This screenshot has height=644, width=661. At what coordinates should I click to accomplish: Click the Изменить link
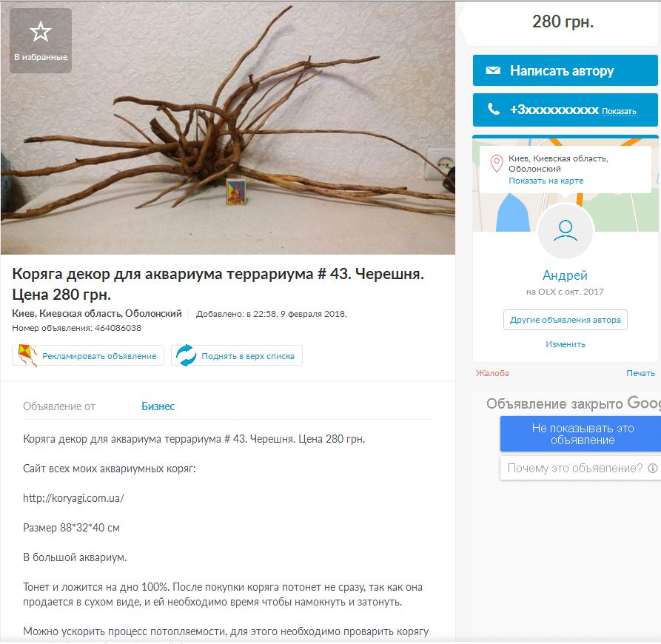point(566,344)
